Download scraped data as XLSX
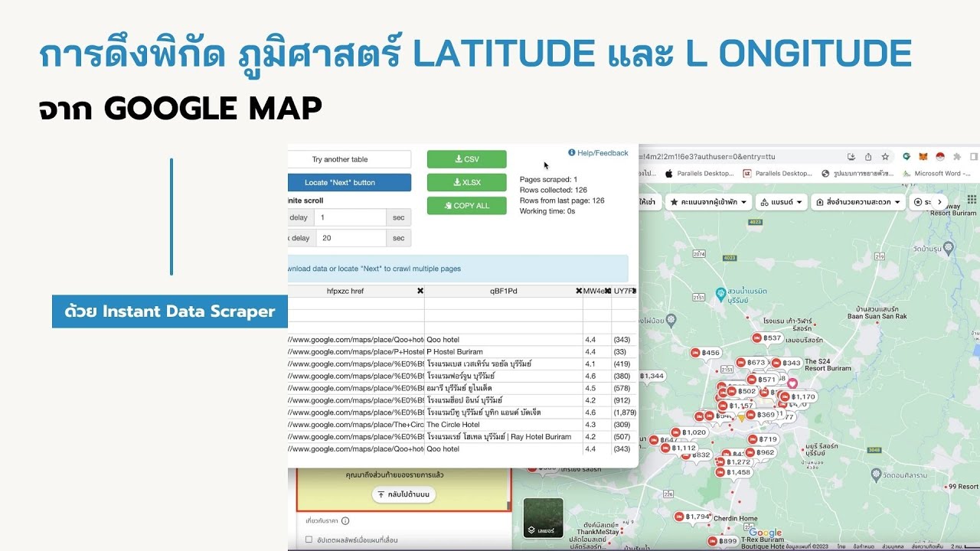Viewport: 980px width, 551px height. coord(466,182)
